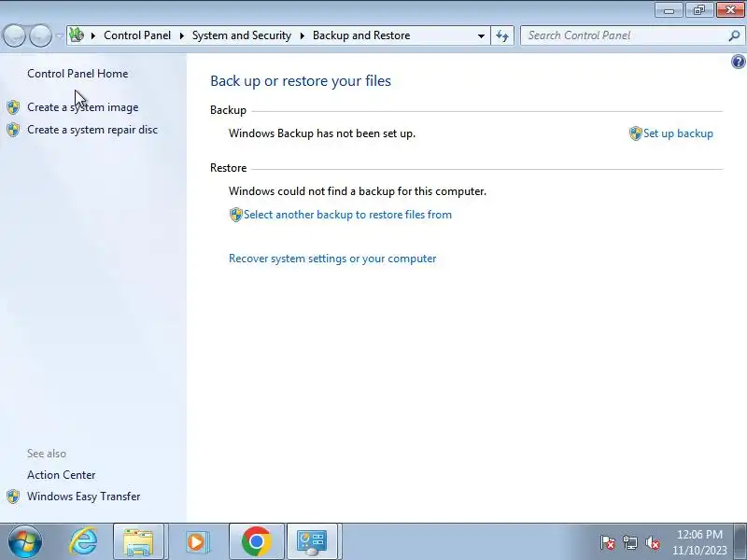Open Action Center flag tray icon
Image resolution: width=747 pixels, height=560 pixels.
608,542
